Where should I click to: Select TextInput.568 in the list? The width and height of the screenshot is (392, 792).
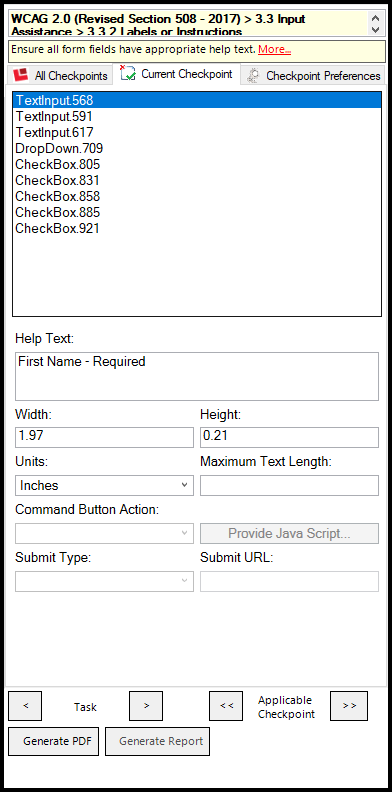(197, 101)
